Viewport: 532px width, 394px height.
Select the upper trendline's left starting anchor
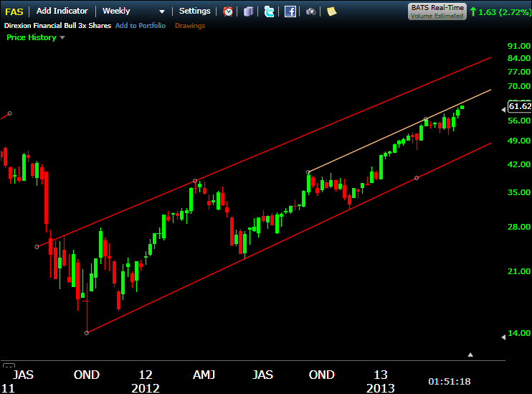pyautogui.click(x=37, y=247)
